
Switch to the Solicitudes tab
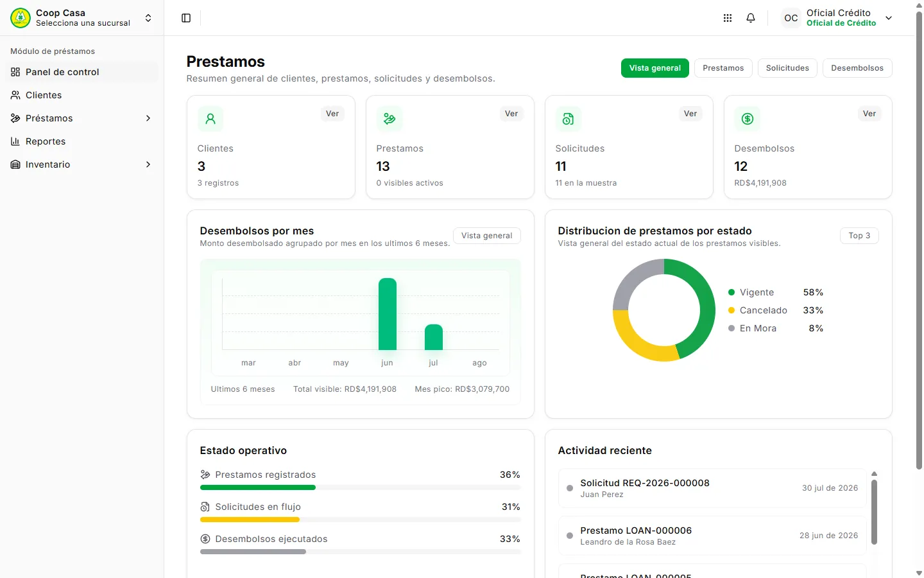point(787,68)
